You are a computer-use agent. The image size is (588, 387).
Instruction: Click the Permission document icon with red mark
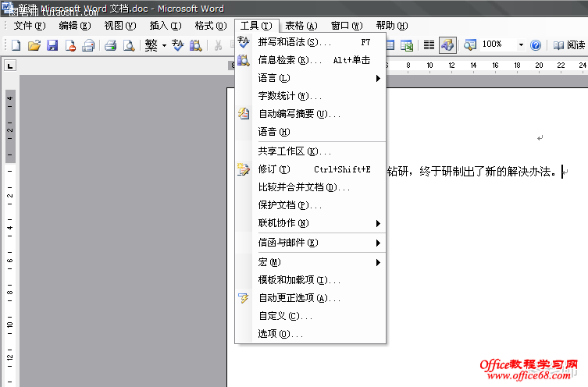point(70,46)
